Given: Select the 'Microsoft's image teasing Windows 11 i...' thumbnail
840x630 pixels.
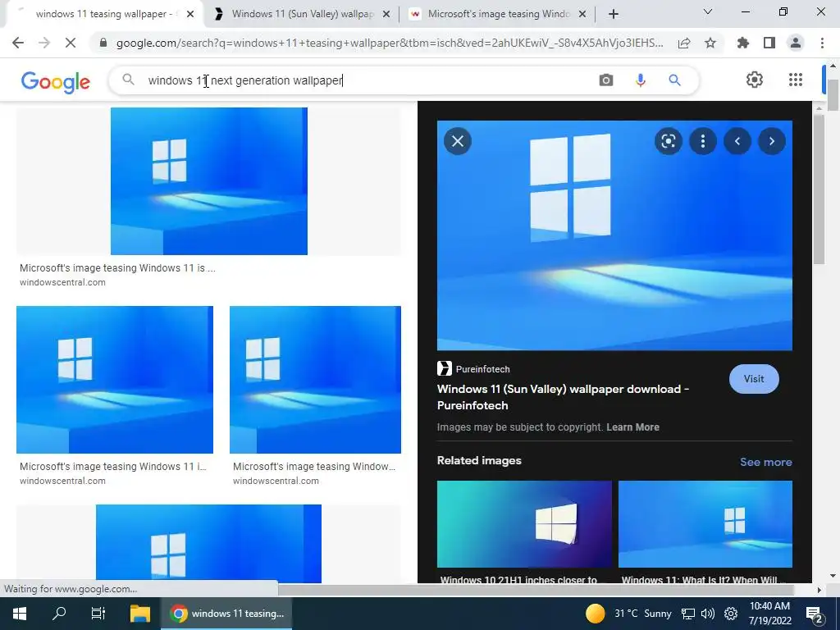Looking at the screenshot, I should pyautogui.click(x=115, y=380).
